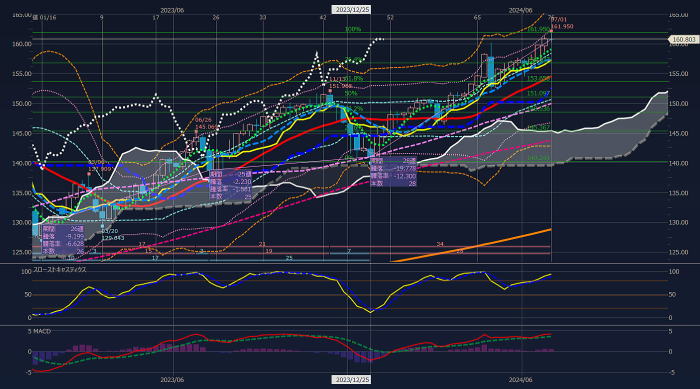Image resolution: width=700 pixels, height=389 pixels.
Task: Click the 2023/06 label on the top axis
Action: (x=172, y=10)
